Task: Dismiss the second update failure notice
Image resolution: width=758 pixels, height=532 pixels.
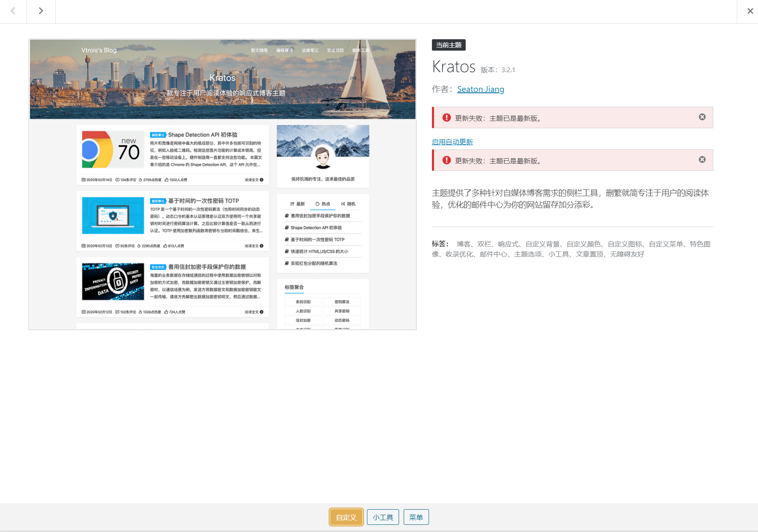Action: click(701, 159)
